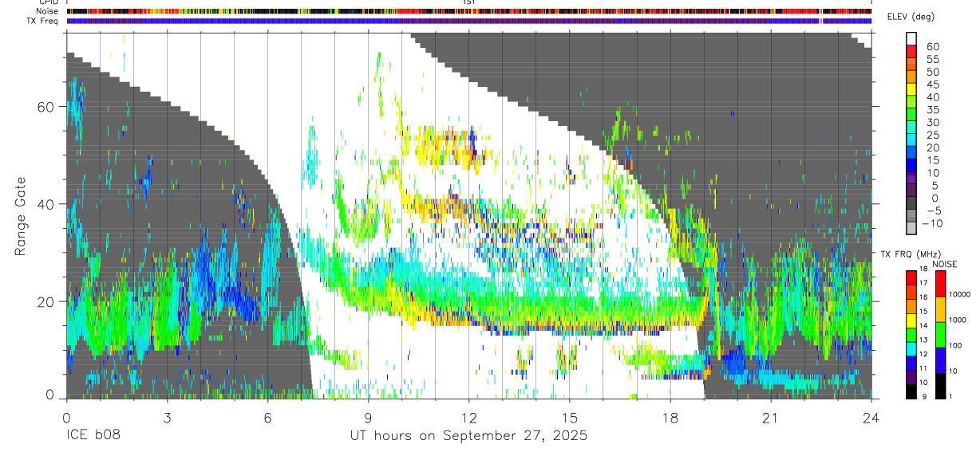Click the green segment of the NOISE colorbar
The height and width of the screenshot is (452, 980).
click(940, 335)
